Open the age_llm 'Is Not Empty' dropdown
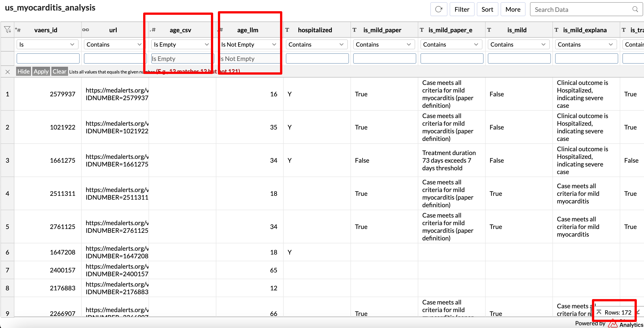The height and width of the screenshot is (328, 644). 248,44
